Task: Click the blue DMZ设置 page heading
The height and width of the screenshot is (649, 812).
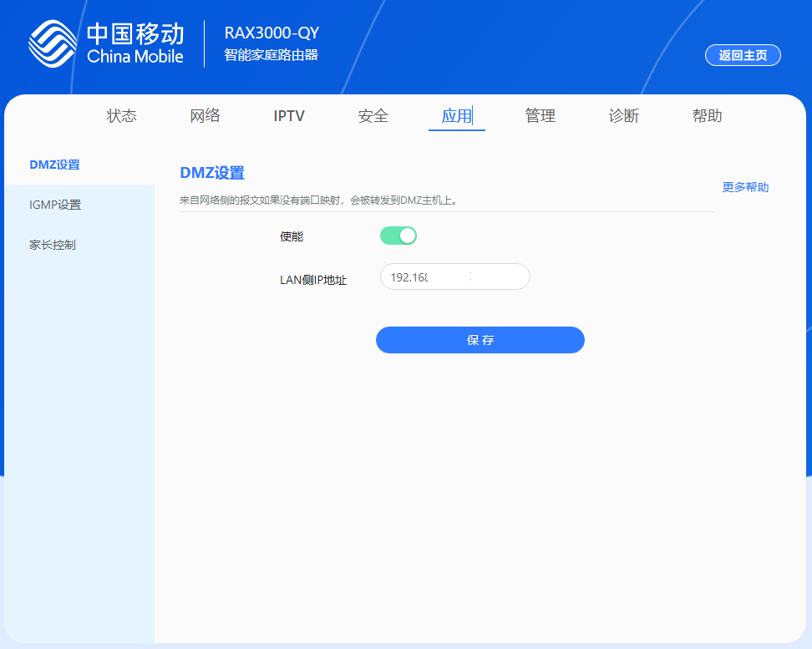Action: pyautogui.click(x=212, y=173)
